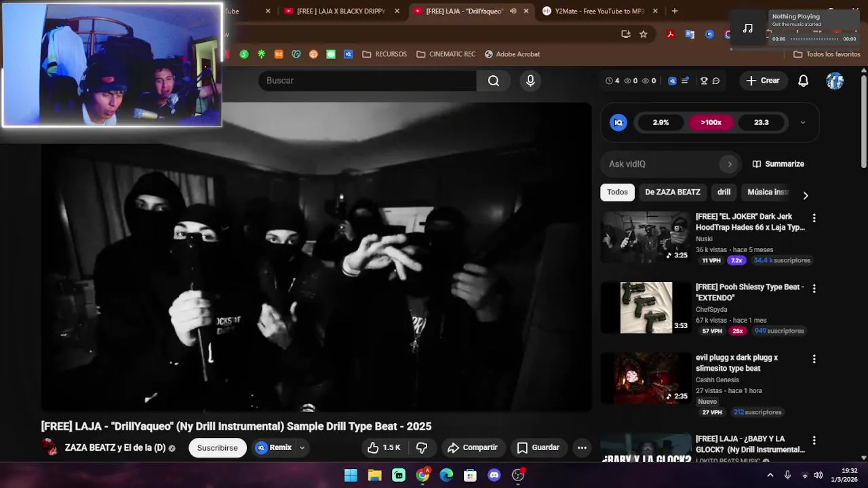This screenshot has width=868, height=488.
Task: Activate voice search microphone icon
Action: coord(530,81)
